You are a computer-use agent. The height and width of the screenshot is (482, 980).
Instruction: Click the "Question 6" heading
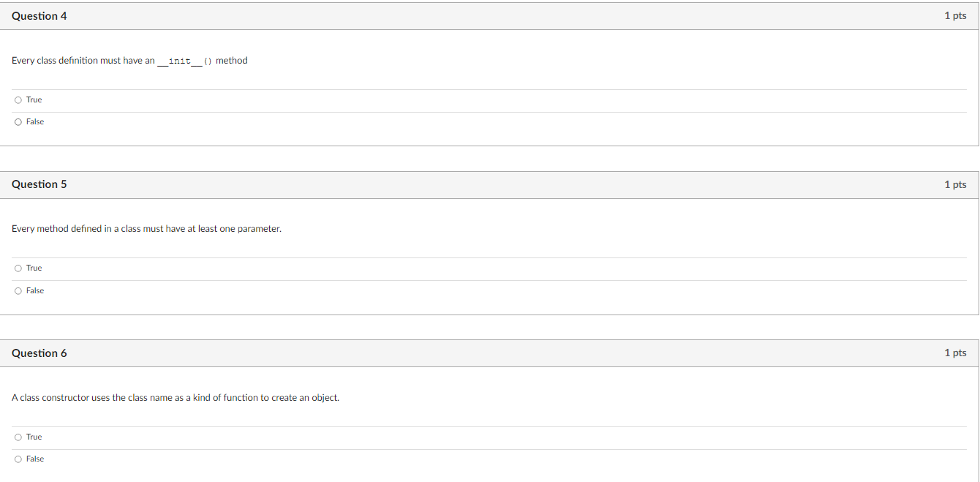[x=39, y=353]
